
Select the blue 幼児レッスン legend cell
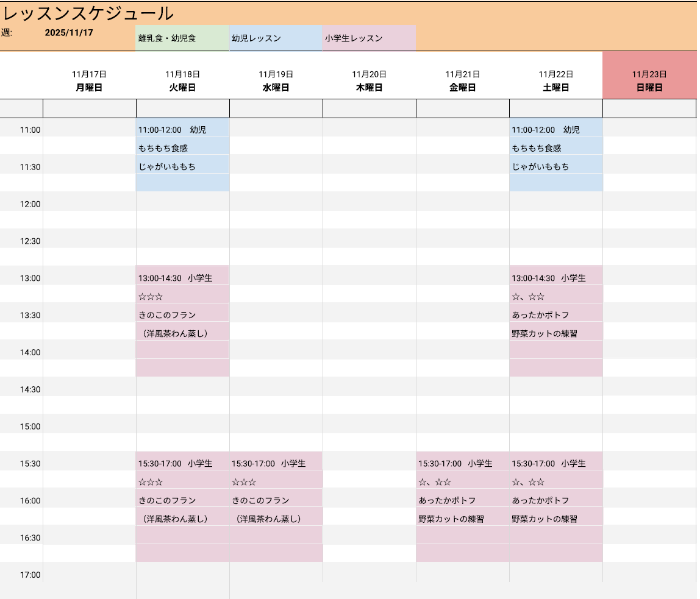point(275,38)
